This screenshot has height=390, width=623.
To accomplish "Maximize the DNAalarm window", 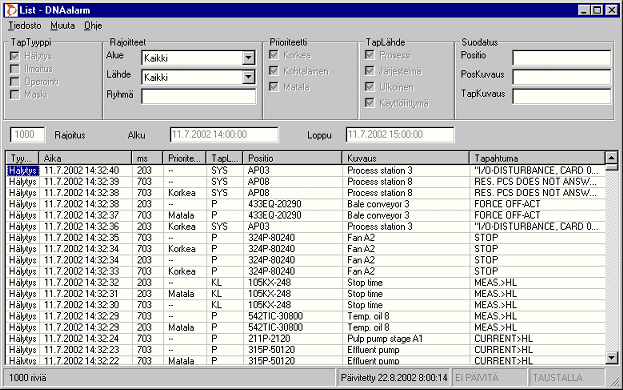I will [x=597, y=10].
